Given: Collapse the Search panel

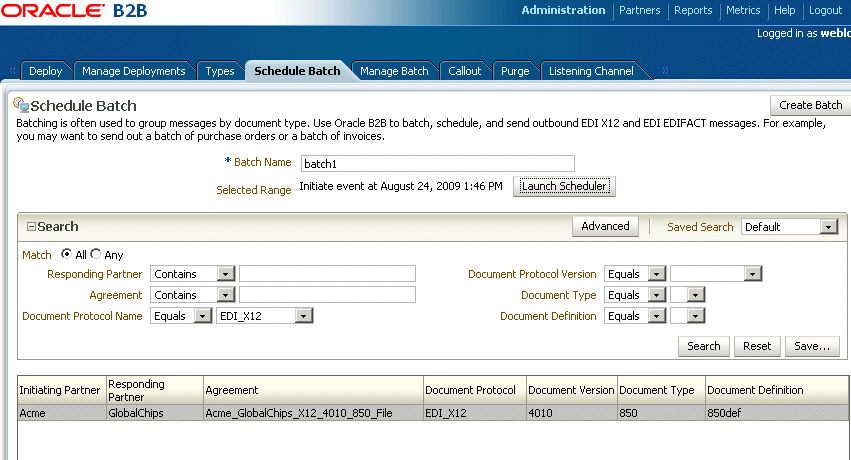Looking at the screenshot, I should 31,227.
